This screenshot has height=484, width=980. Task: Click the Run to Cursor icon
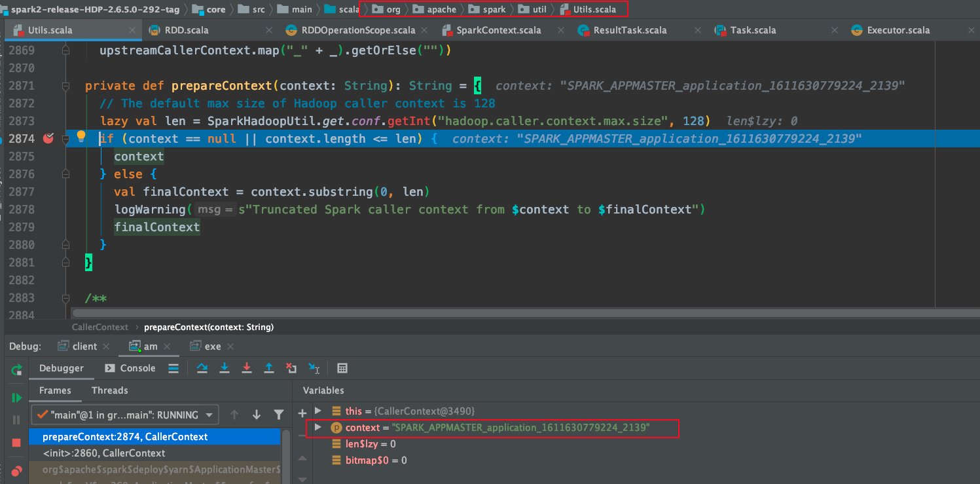[314, 368]
